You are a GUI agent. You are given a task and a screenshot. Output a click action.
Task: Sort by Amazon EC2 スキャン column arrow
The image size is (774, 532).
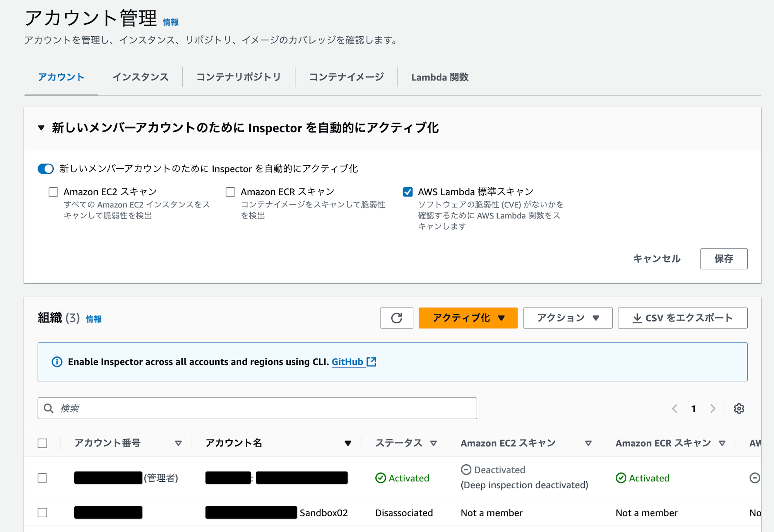[x=588, y=443]
